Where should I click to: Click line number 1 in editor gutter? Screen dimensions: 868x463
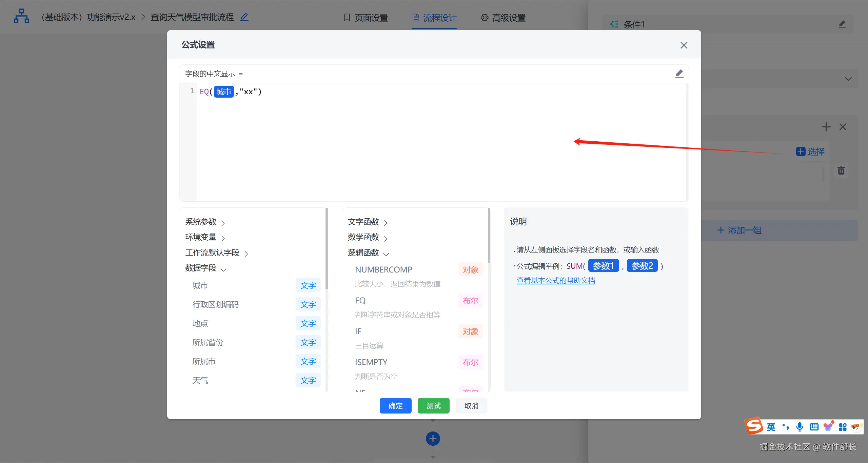192,91
